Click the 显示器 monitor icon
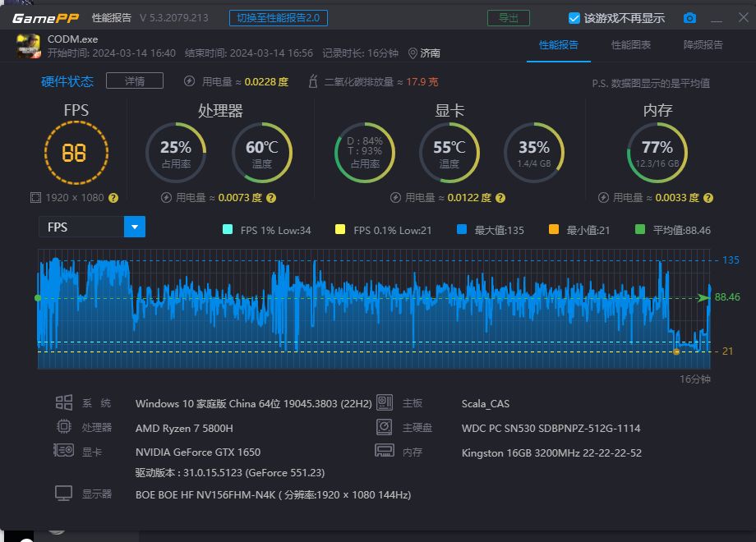Image resolution: width=756 pixels, height=542 pixels. [x=63, y=494]
